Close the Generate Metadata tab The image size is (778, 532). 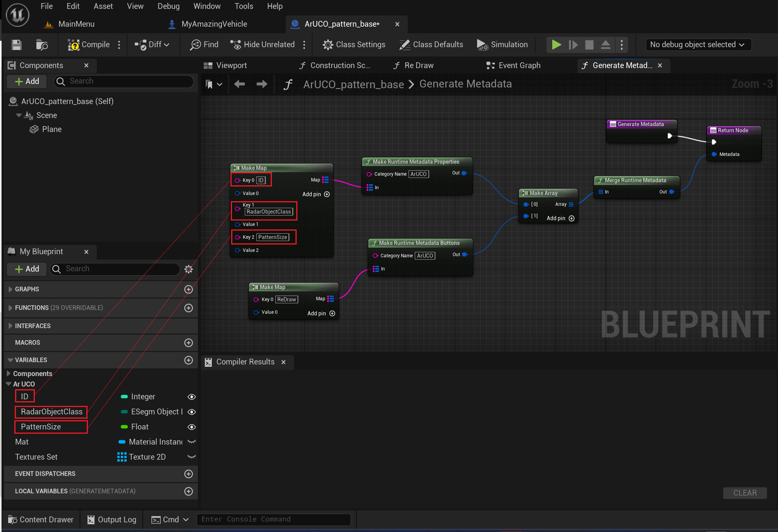(x=660, y=65)
